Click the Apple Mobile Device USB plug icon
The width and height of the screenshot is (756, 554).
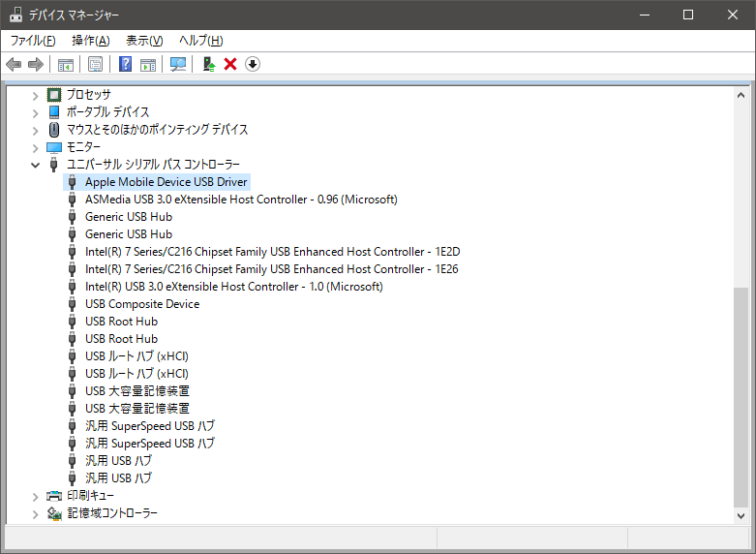(73, 182)
